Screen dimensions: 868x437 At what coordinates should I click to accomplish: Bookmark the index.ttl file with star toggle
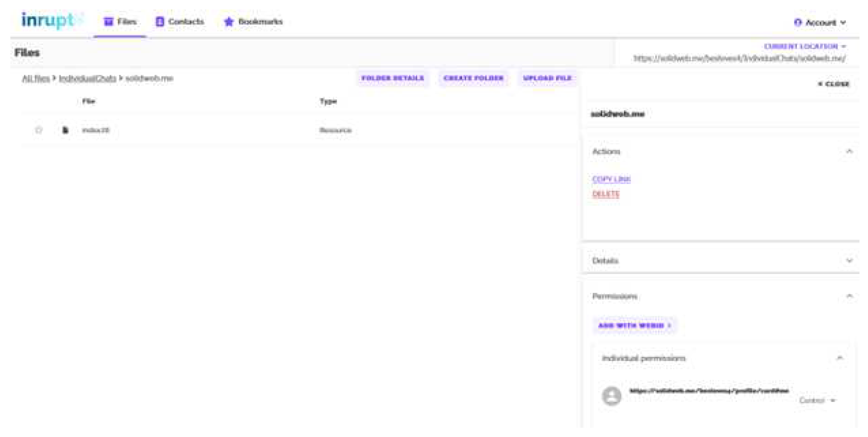tap(39, 130)
